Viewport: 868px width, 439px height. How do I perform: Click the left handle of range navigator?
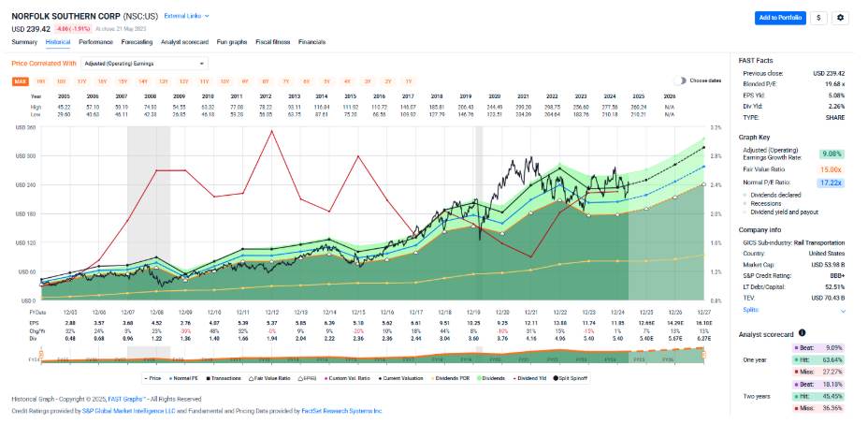point(41,354)
